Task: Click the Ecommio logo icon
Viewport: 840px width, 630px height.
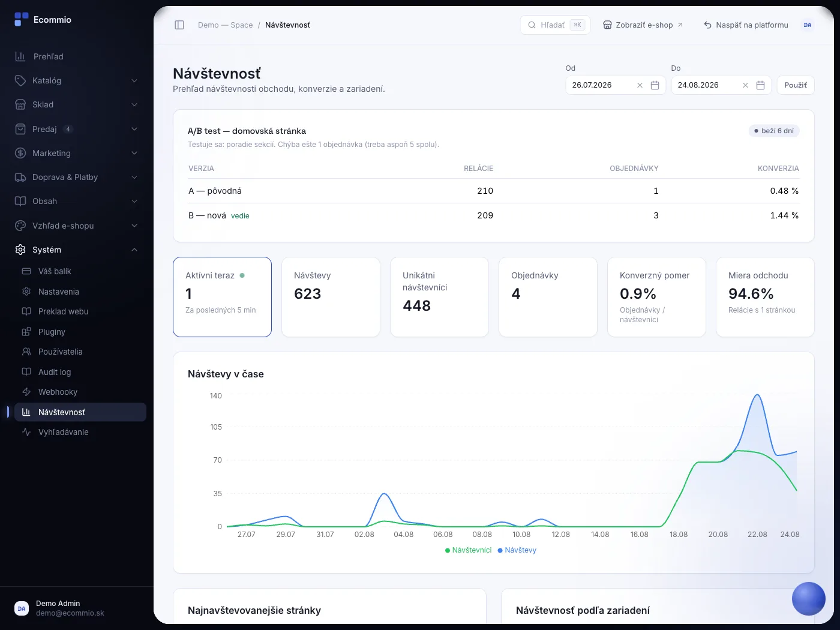Action: coord(22,19)
